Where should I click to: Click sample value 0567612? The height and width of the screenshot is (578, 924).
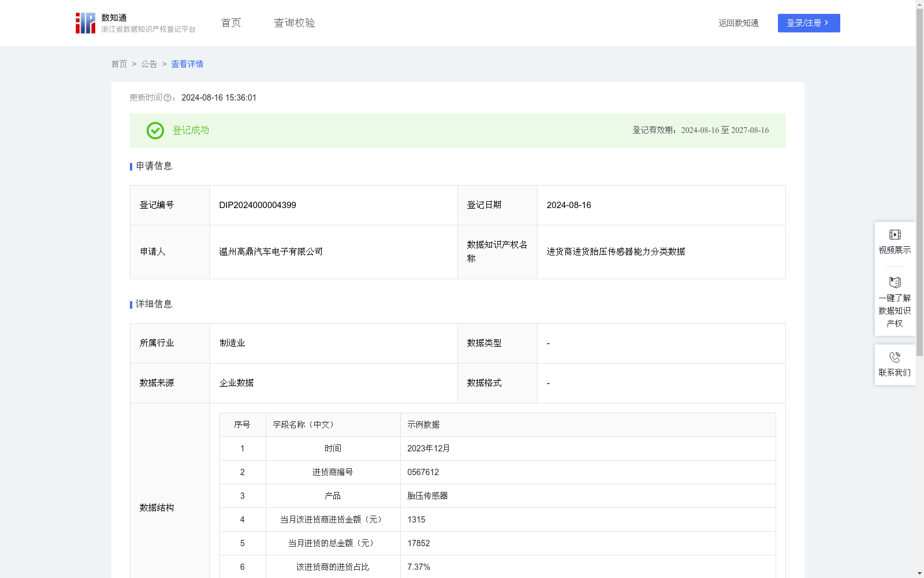423,472
